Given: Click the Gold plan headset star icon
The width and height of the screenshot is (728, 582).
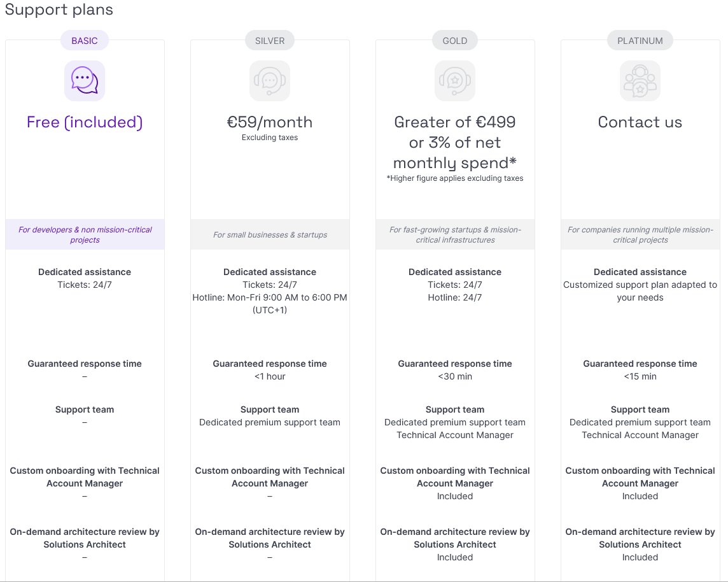Looking at the screenshot, I should click(455, 81).
